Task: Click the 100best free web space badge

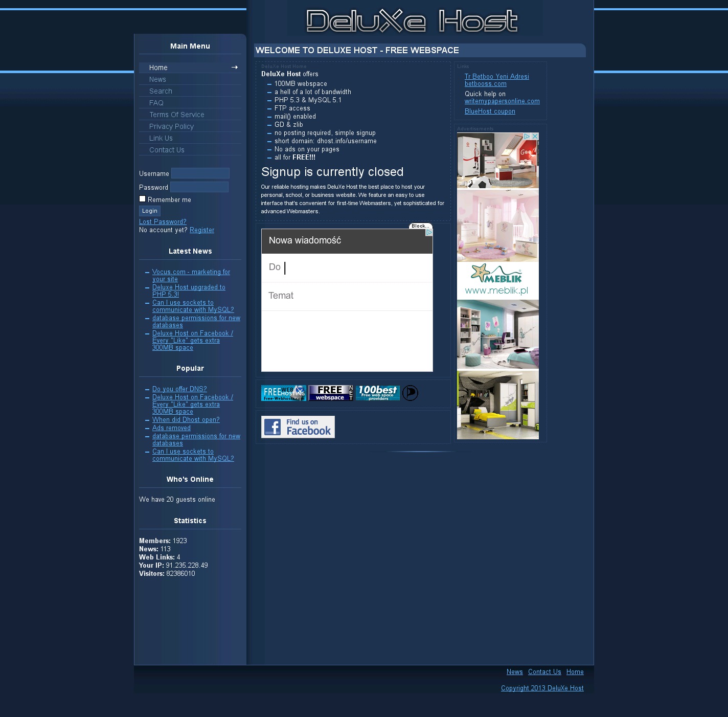Action: pos(378,393)
